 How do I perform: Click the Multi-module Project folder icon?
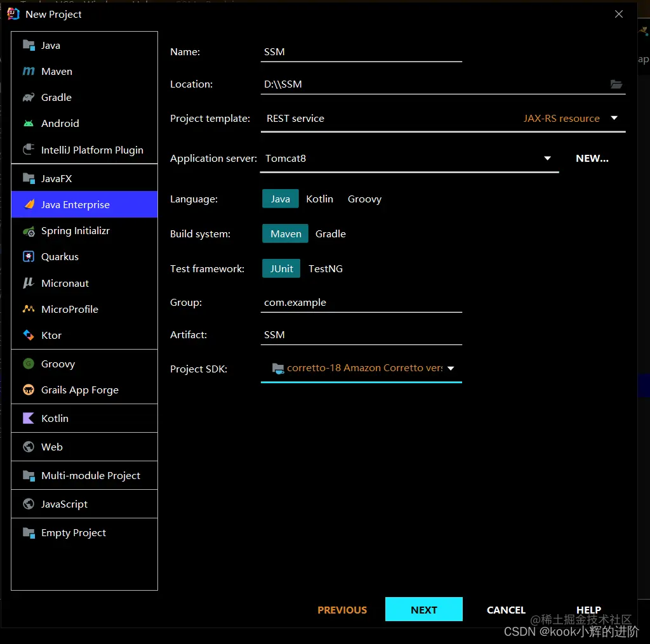pos(29,475)
